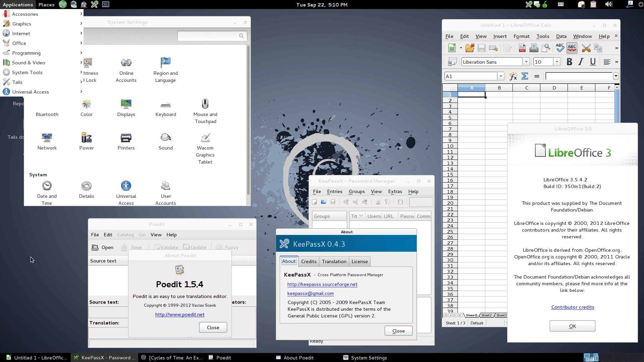Image resolution: width=644 pixels, height=362 pixels.
Task: Expand the formatting toolbar overflow chevron in Calc
Action: (616, 62)
